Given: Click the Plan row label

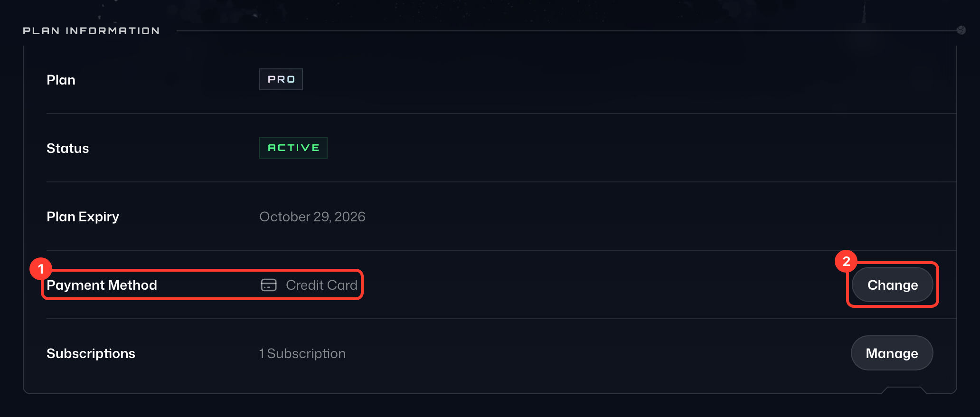Looking at the screenshot, I should [61, 80].
